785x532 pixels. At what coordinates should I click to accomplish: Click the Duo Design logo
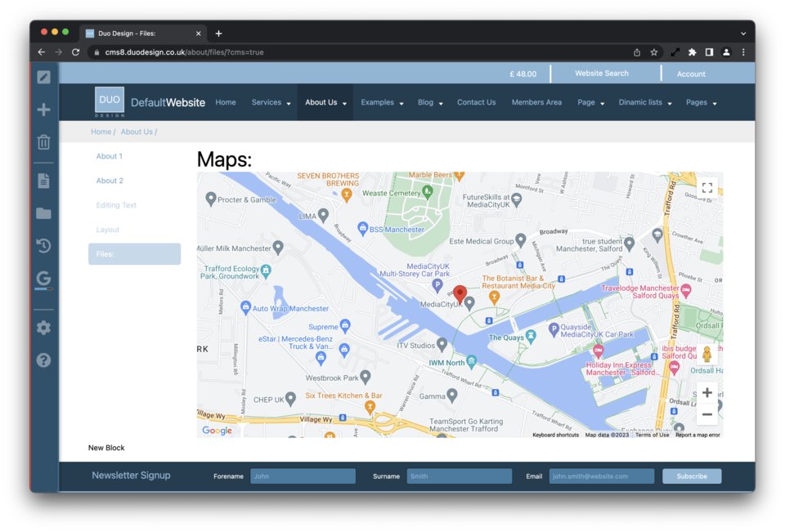pyautogui.click(x=109, y=102)
